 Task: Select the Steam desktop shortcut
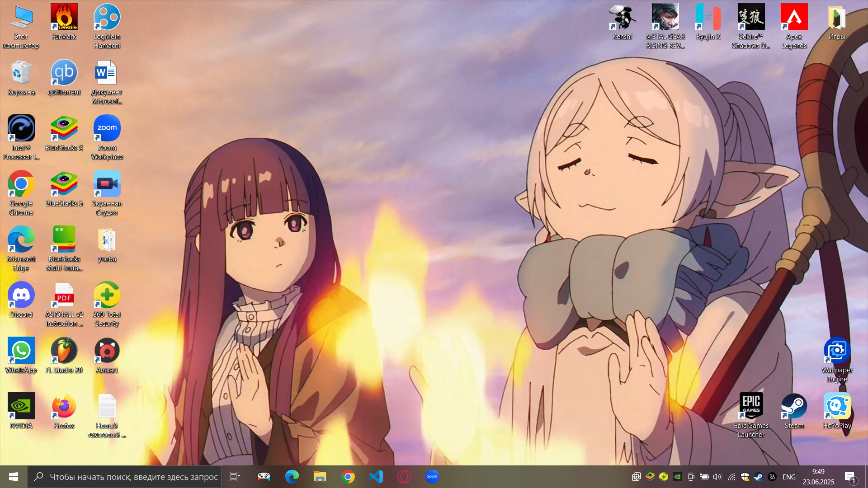pos(794,411)
